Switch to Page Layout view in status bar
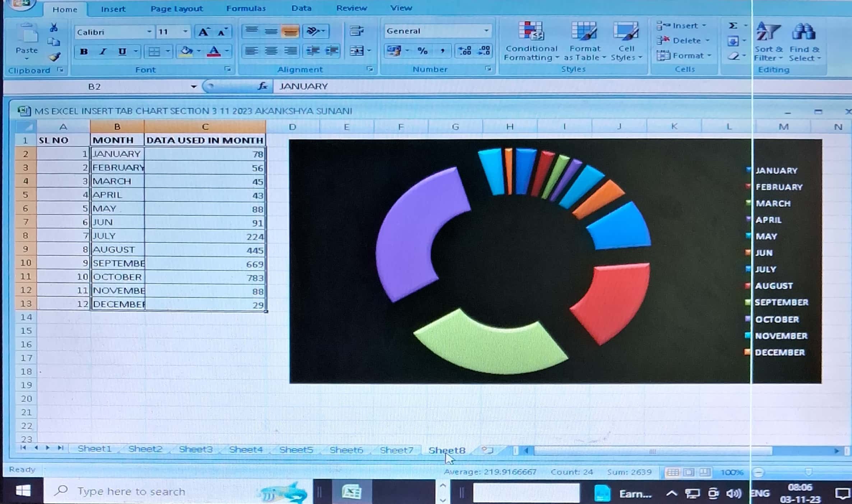 click(x=689, y=472)
